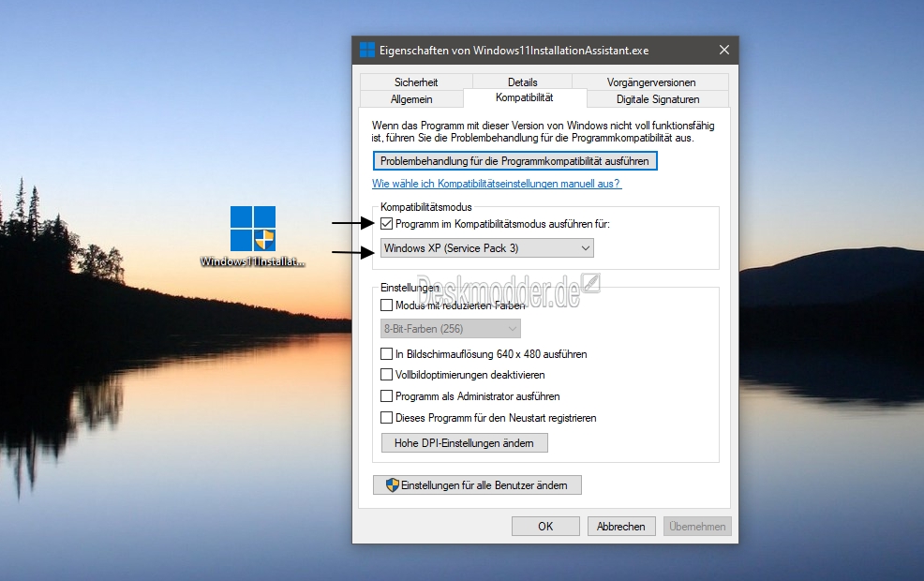The image size is (924, 581).
Task: Open the Details tab
Action: click(x=522, y=82)
